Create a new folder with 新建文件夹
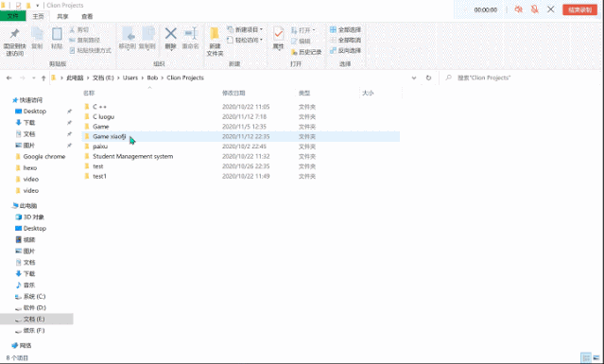 (x=215, y=42)
